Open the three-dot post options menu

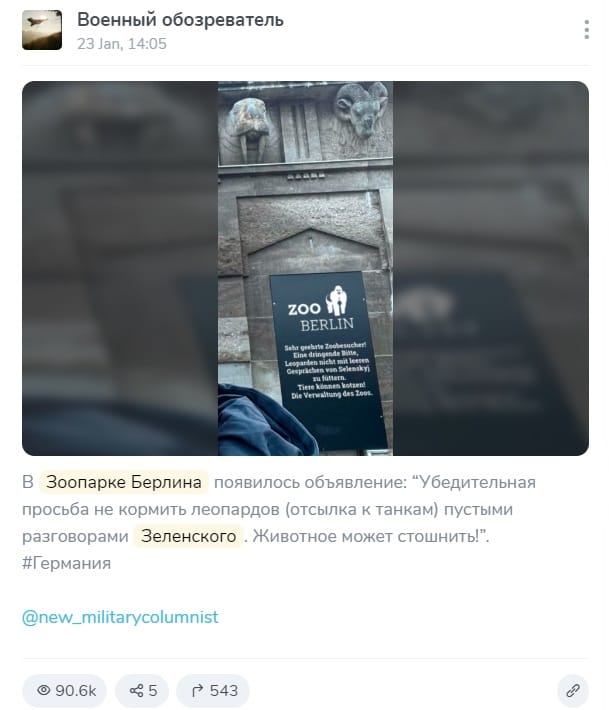[x=586, y=30]
